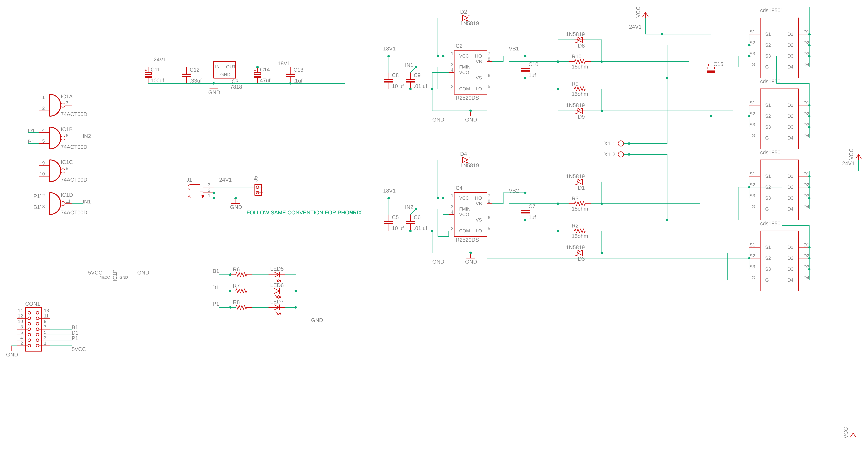This screenshot has width=868, height=467.
Task: Select capacitor C11 100uf symbol
Action: click(x=148, y=75)
